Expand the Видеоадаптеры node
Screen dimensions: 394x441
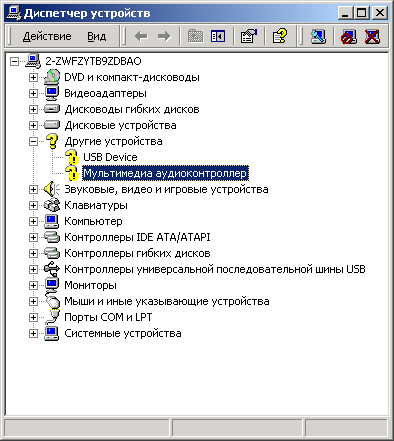(x=33, y=93)
